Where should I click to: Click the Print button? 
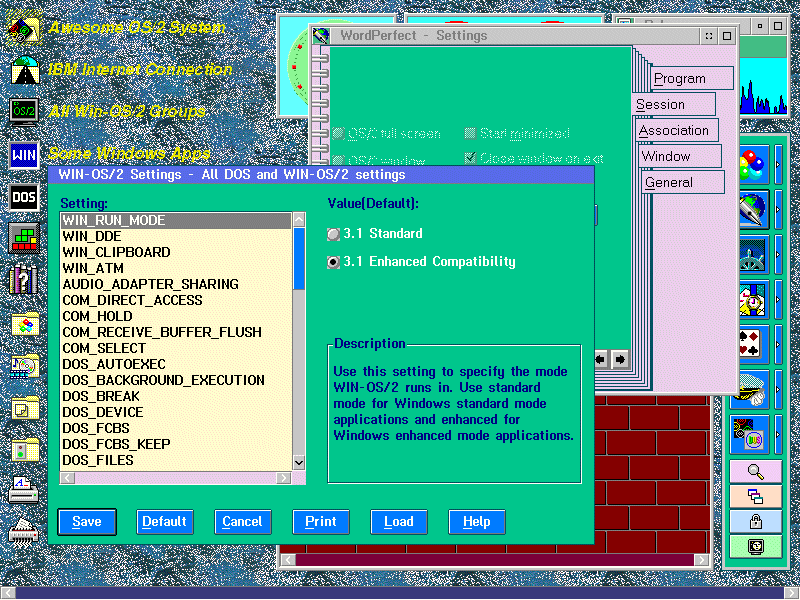tap(320, 521)
